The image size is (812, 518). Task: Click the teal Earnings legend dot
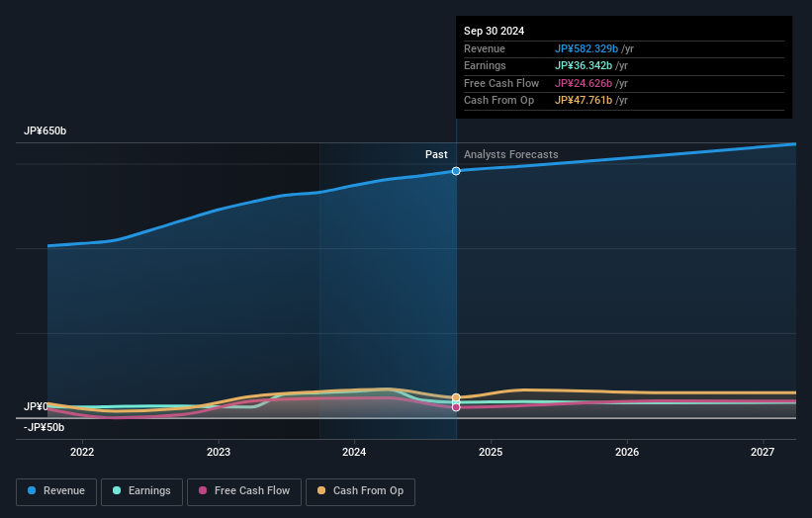coord(117,490)
